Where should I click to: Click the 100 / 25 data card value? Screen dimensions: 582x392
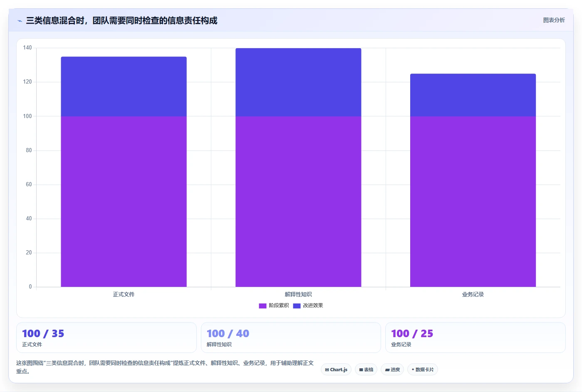click(x=412, y=333)
